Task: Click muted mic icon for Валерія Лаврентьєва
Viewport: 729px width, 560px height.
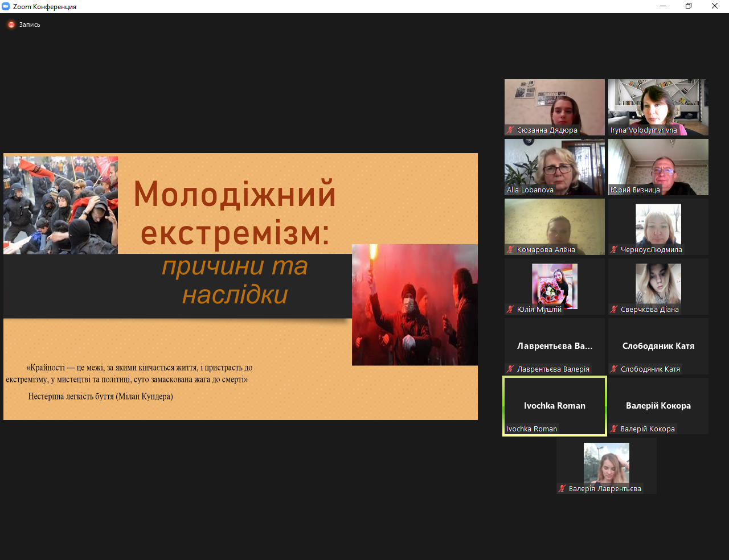Action: pyautogui.click(x=563, y=489)
